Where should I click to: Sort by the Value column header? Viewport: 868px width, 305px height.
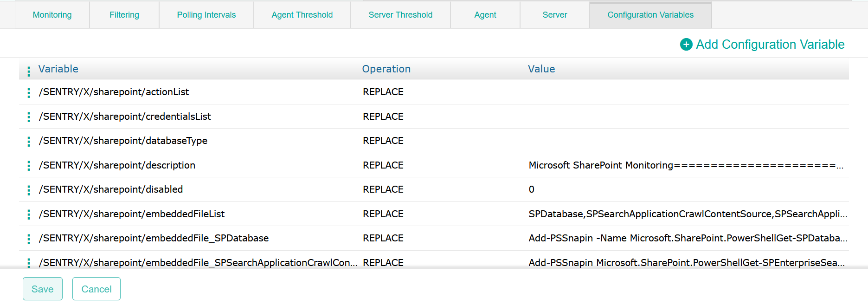click(x=541, y=69)
